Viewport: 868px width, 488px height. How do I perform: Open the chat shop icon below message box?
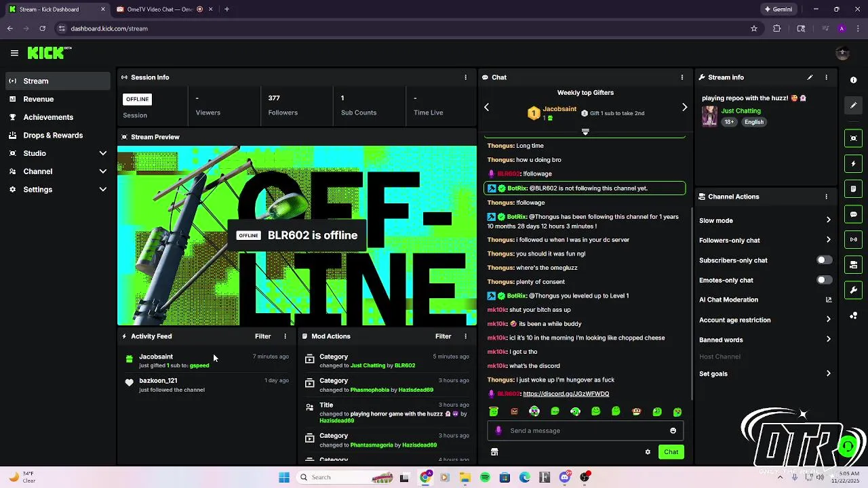(x=494, y=452)
